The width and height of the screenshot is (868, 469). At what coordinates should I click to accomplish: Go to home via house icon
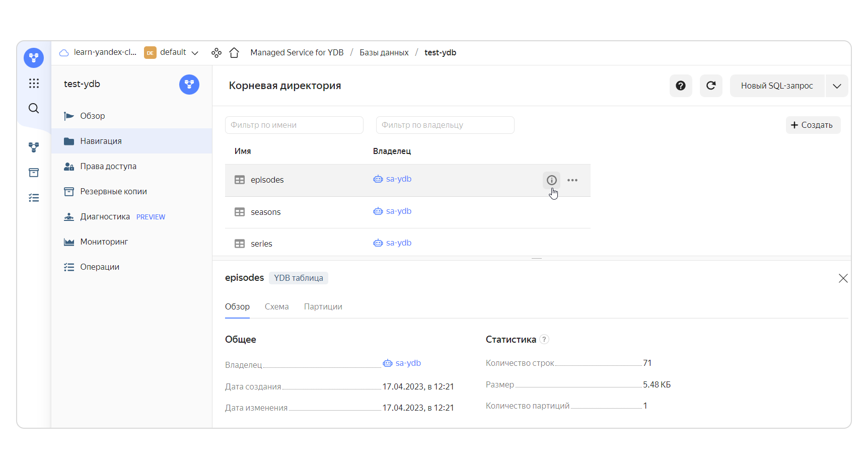pos(234,52)
